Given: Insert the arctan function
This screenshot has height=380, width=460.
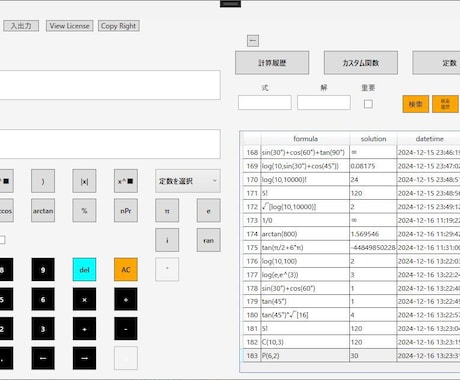Looking at the screenshot, I should (x=43, y=211).
